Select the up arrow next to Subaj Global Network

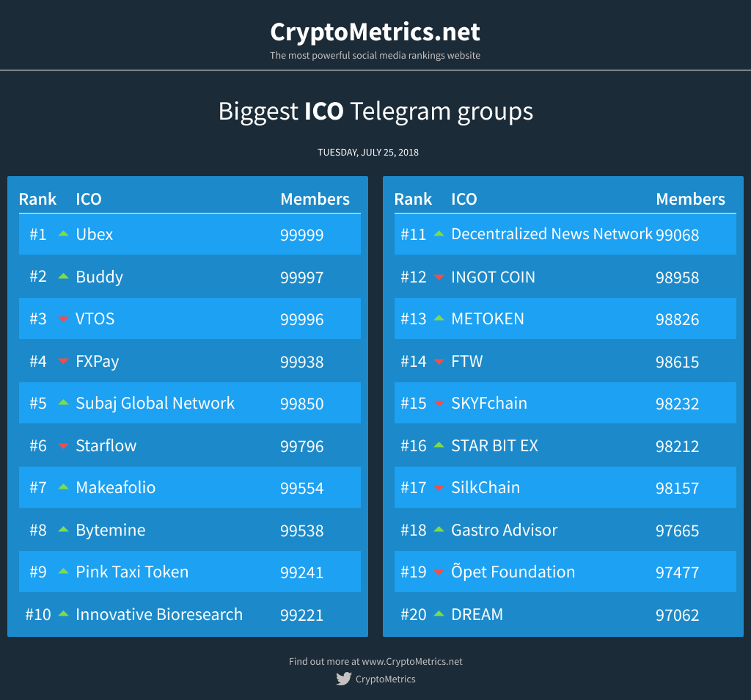coord(62,403)
